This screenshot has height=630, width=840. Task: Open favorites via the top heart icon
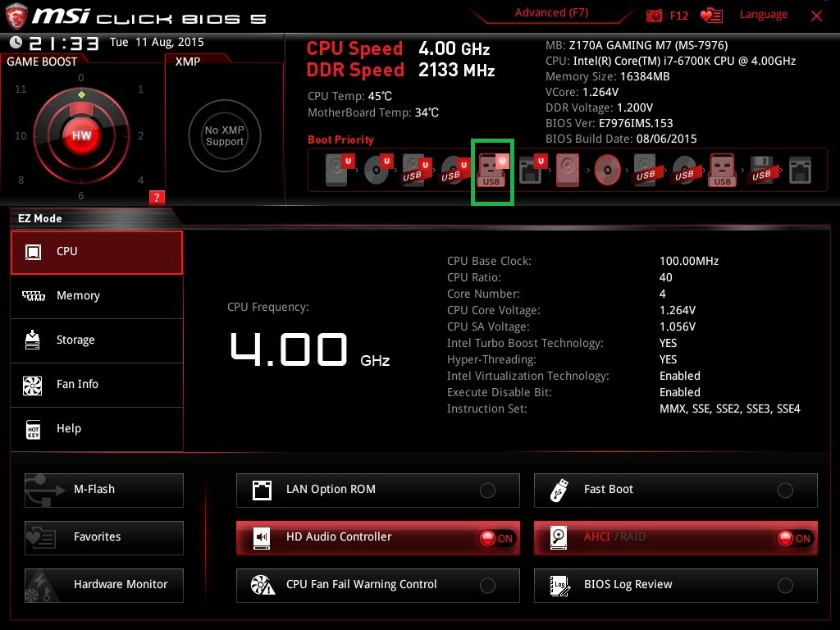pos(711,16)
